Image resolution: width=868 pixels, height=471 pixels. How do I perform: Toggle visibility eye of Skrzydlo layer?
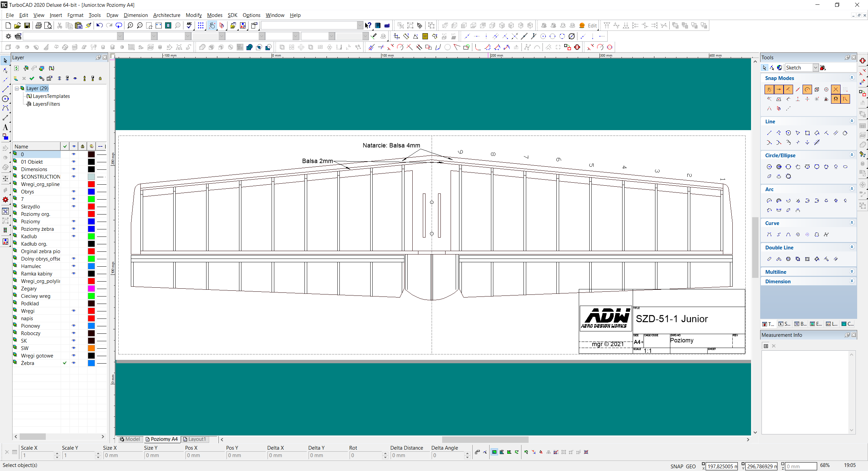click(x=74, y=206)
